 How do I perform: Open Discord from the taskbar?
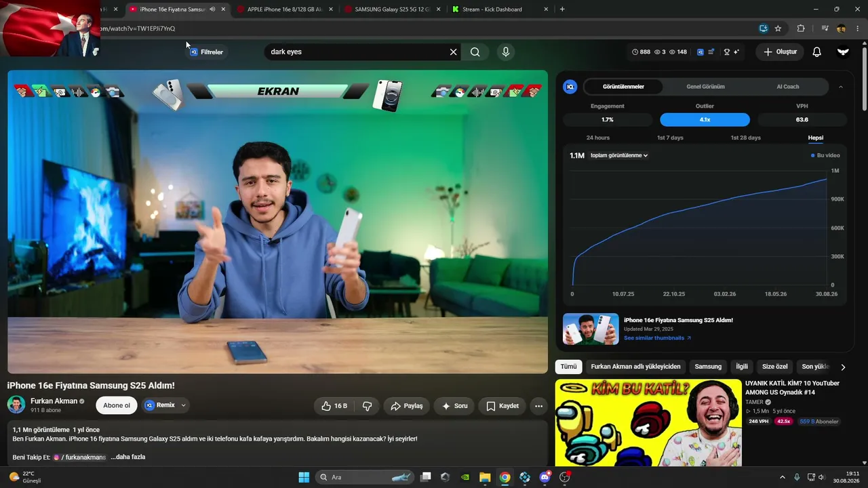click(x=545, y=477)
